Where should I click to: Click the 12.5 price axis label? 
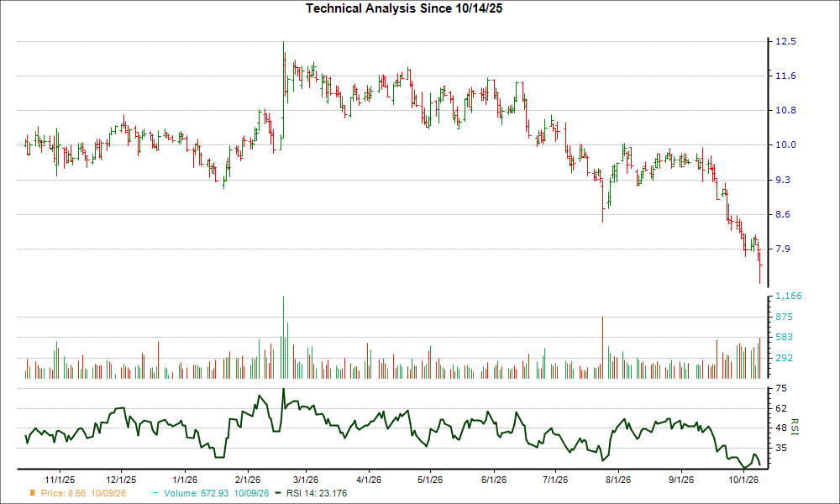click(x=785, y=42)
